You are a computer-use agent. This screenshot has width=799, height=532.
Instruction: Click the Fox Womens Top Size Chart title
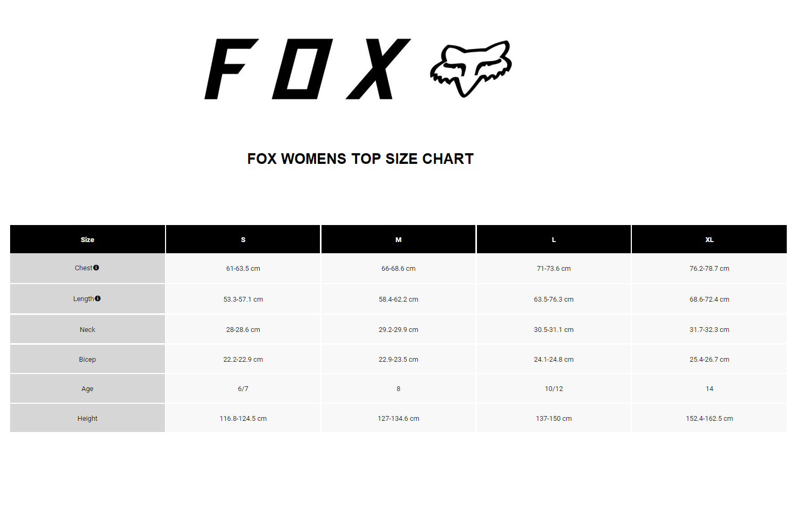click(x=360, y=159)
